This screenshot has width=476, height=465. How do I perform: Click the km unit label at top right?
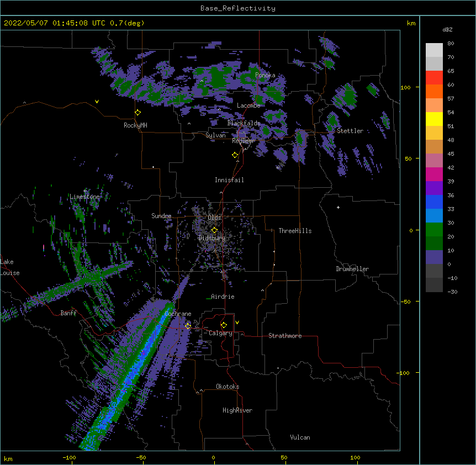[x=411, y=23]
